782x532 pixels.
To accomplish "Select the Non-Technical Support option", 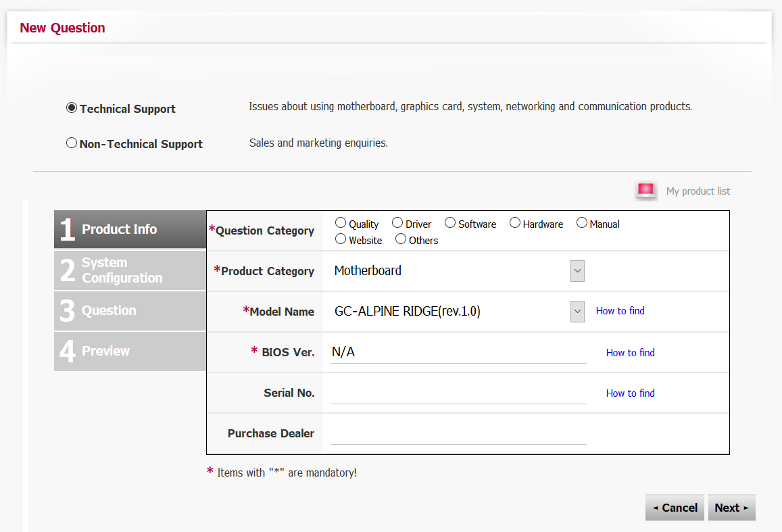I will click(x=72, y=143).
